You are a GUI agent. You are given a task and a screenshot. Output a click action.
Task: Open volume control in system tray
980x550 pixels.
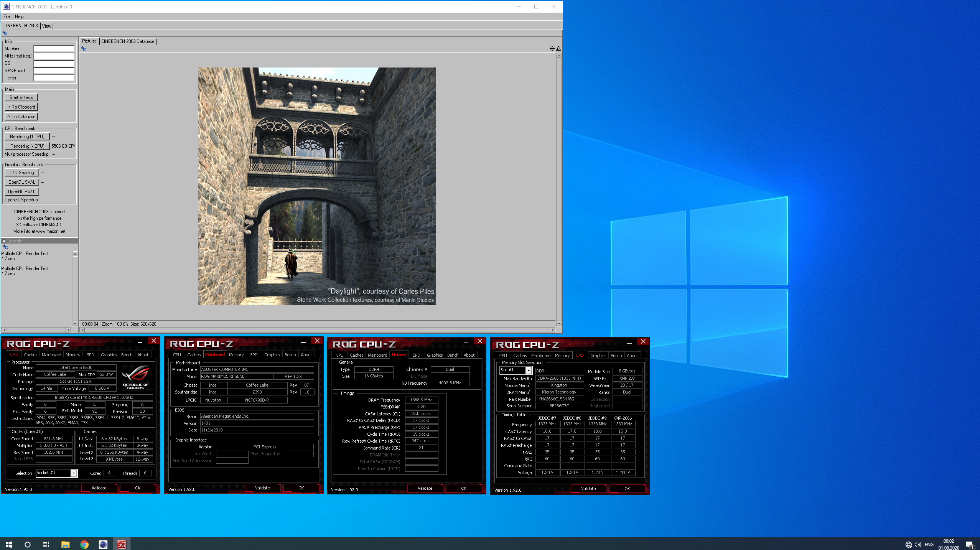pos(917,545)
